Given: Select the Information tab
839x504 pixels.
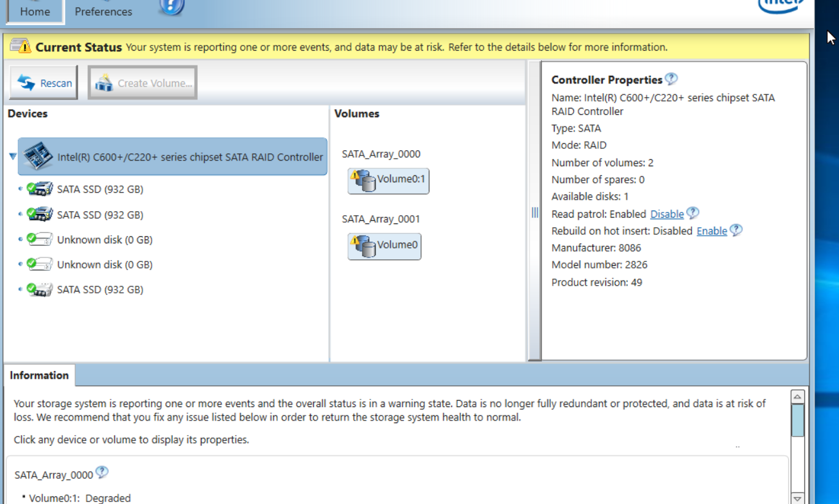Looking at the screenshot, I should (x=39, y=375).
